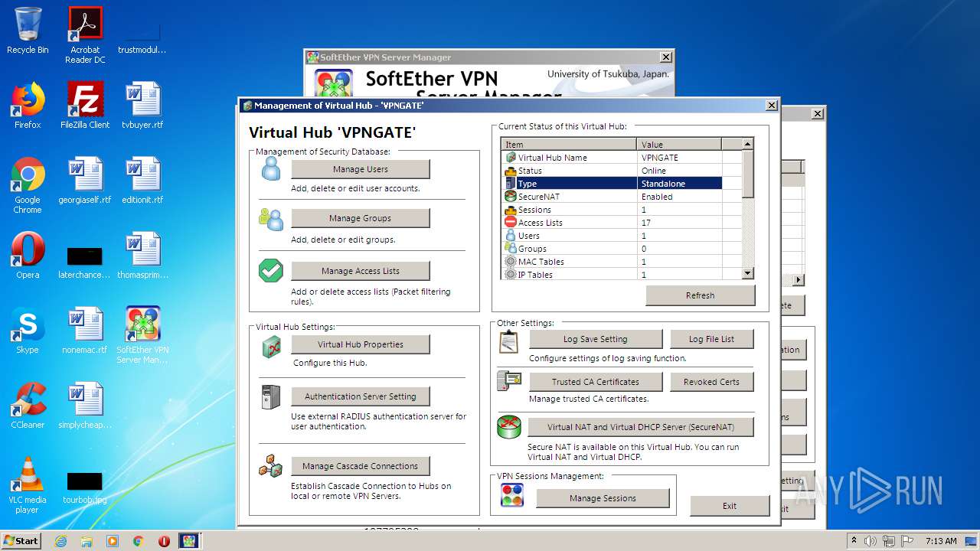Select the FileZilla Client desktop icon

coord(85,106)
